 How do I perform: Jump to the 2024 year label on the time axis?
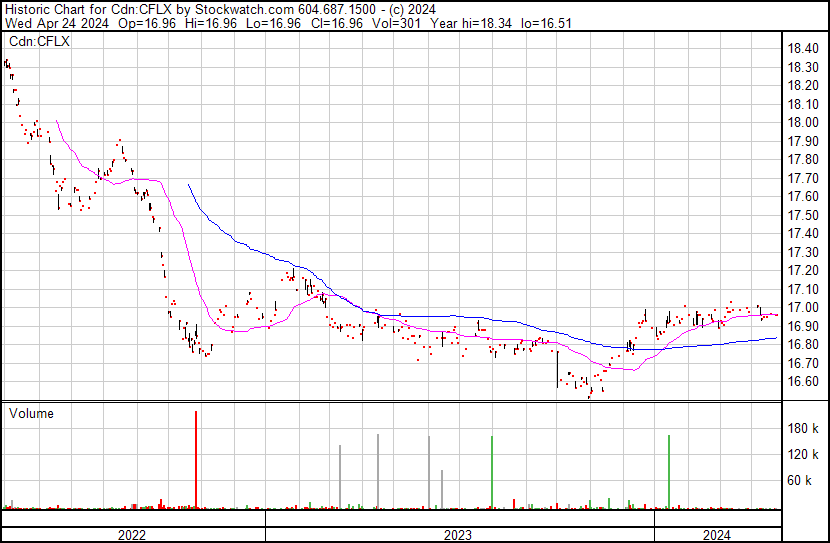pyautogui.click(x=716, y=535)
